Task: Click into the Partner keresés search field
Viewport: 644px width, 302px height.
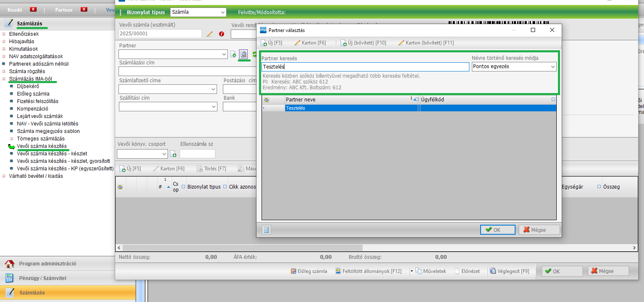Action: tap(365, 66)
